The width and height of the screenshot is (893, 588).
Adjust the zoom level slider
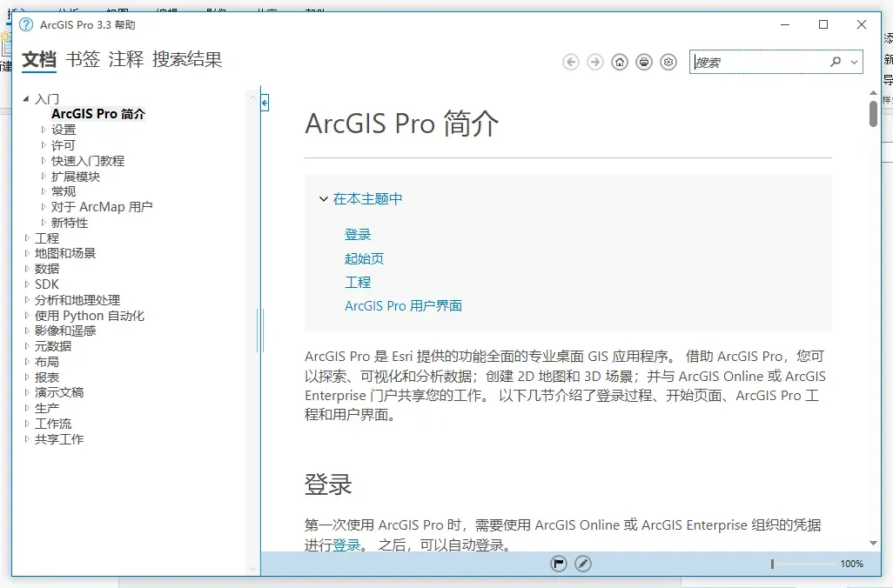pos(772,564)
